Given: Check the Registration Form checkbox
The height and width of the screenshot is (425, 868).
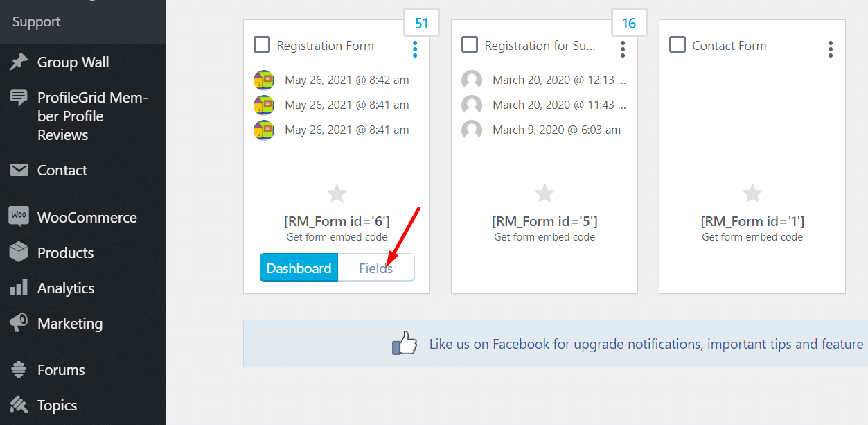Looking at the screenshot, I should 262,45.
